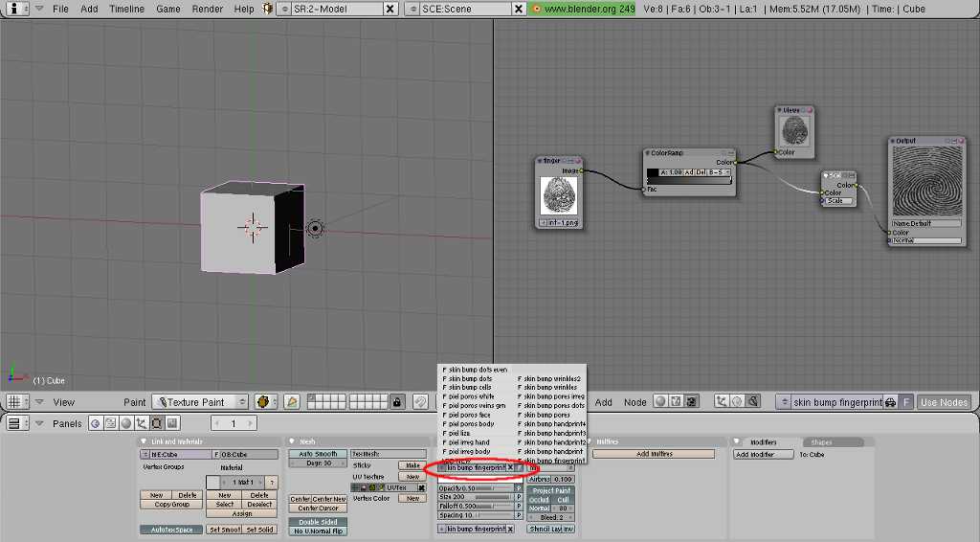Click the Add Multires button

654,454
